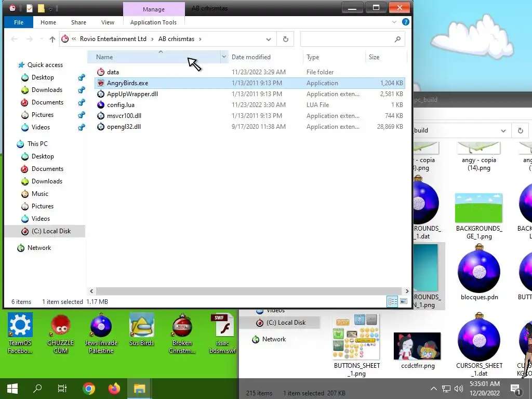Select ccdctfrr.png in the background window
Screen dimensions: 532x399
[x=418, y=351]
